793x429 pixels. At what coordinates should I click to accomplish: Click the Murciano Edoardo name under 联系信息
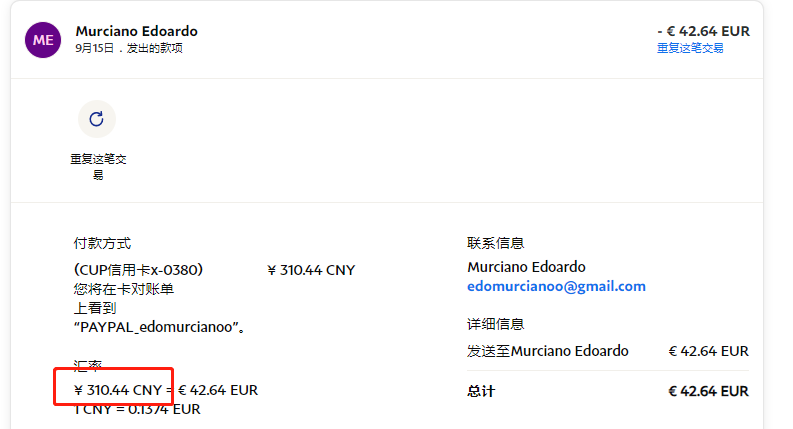[x=526, y=267]
